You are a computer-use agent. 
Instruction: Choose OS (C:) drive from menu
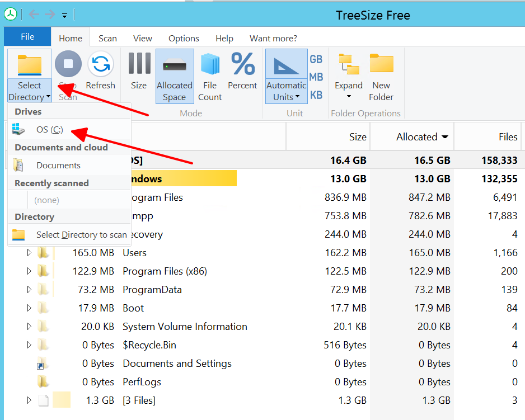[x=69, y=130]
